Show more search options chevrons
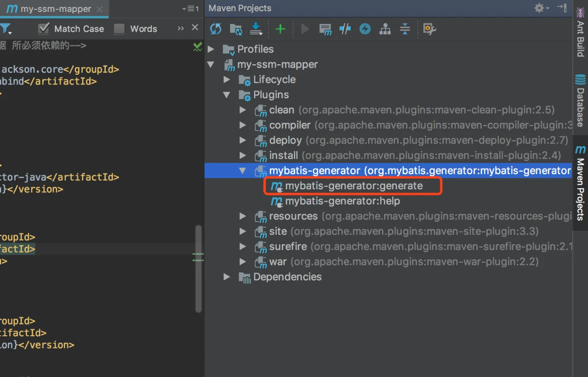Viewport: 588px width, 377px height. [x=181, y=28]
